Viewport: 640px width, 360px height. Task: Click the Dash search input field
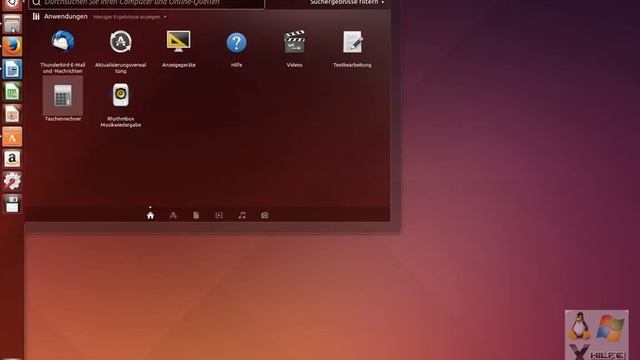click(x=147, y=3)
